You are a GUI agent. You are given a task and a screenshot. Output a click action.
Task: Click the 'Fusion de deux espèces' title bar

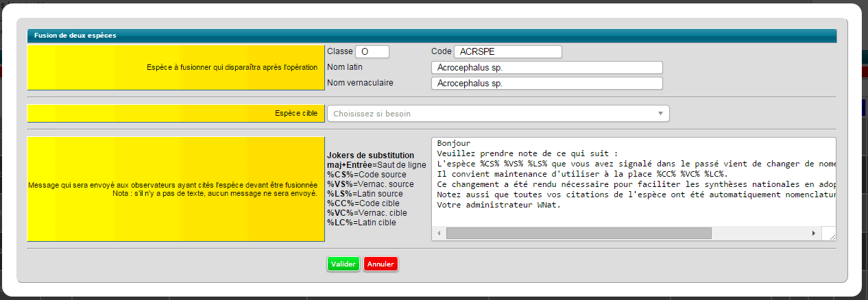431,36
